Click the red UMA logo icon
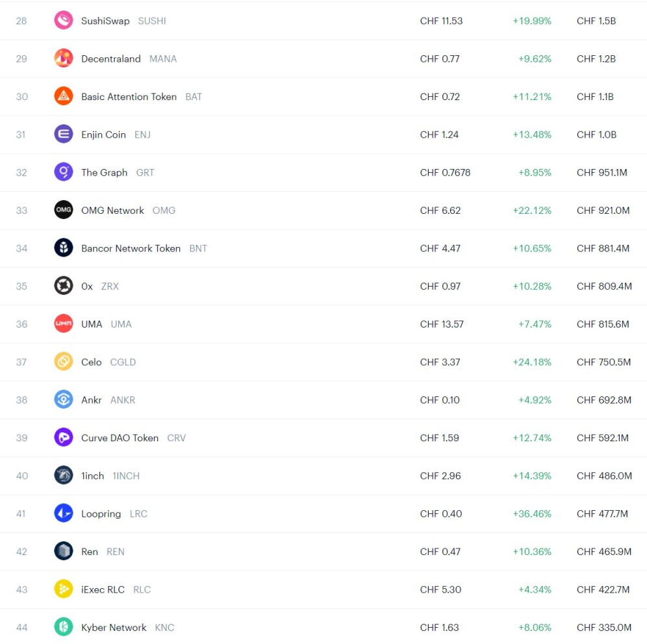The width and height of the screenshot is (647, 644). 64,324
